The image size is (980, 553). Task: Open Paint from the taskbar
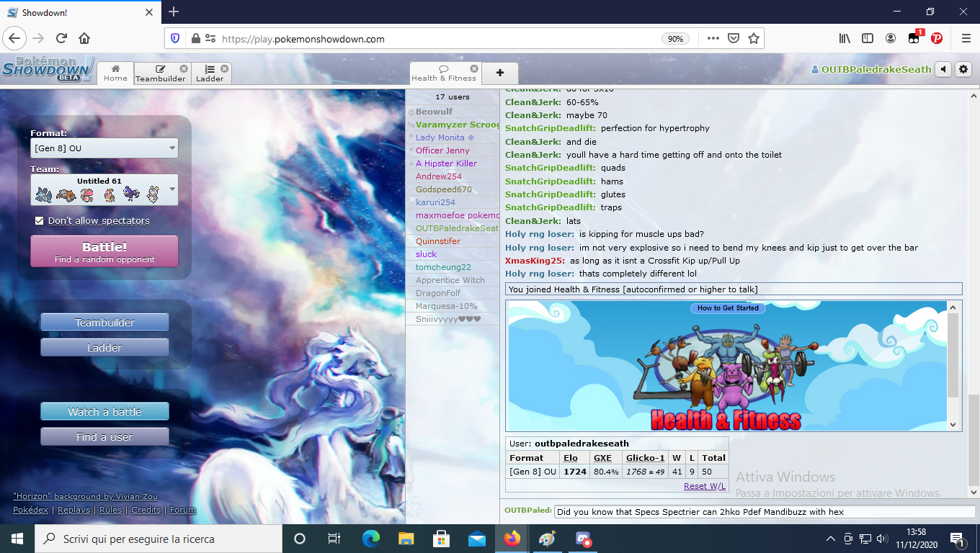(x=548, y=539)
